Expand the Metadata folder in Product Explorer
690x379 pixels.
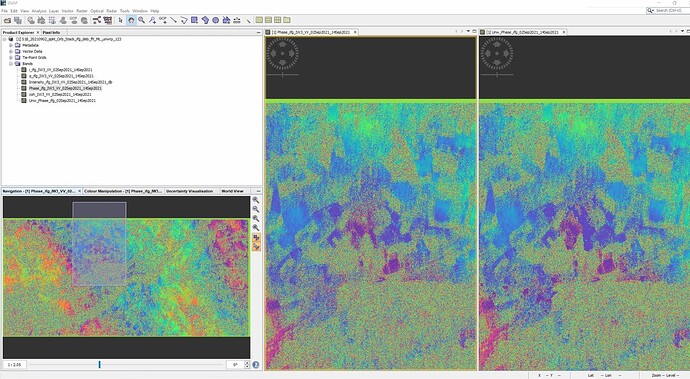[x=11, y=45]
